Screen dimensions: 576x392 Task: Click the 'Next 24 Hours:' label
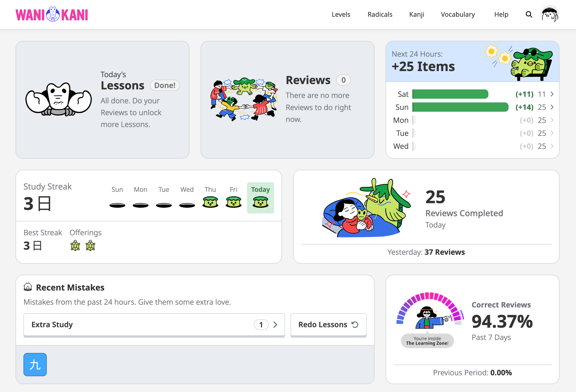417,54
